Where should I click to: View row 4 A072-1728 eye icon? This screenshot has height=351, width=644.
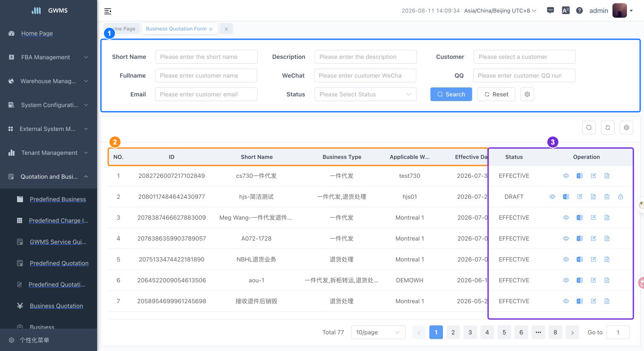point(566,238)
